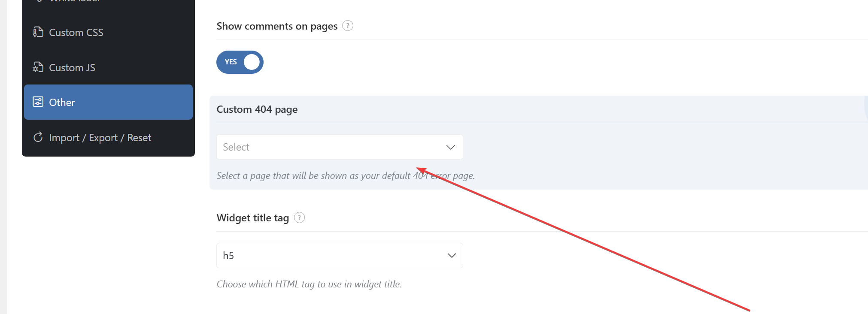
Task: Click the Custom CSS file icon
Action: 38,32
